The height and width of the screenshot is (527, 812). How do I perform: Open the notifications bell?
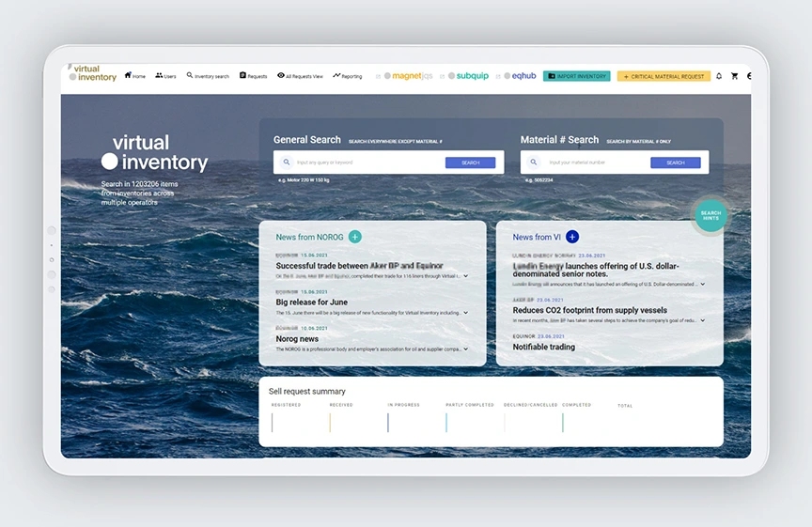coord(719,76)
